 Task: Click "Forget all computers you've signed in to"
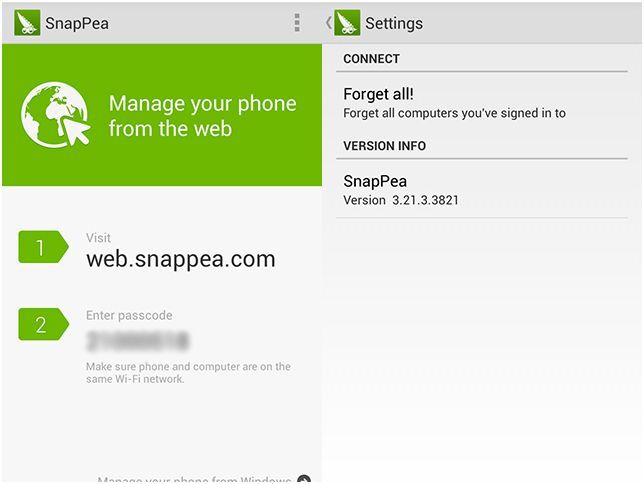pos(454,113)
